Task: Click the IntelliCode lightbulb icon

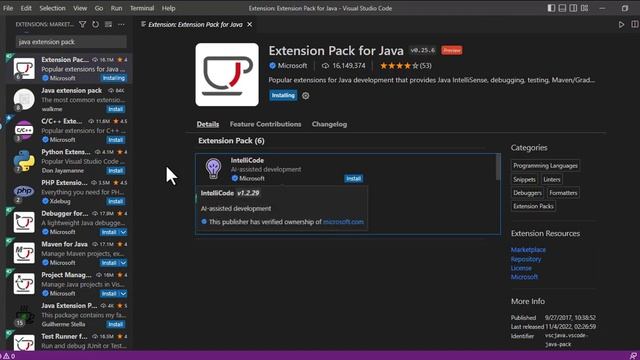Action: [x=213, y=168]
